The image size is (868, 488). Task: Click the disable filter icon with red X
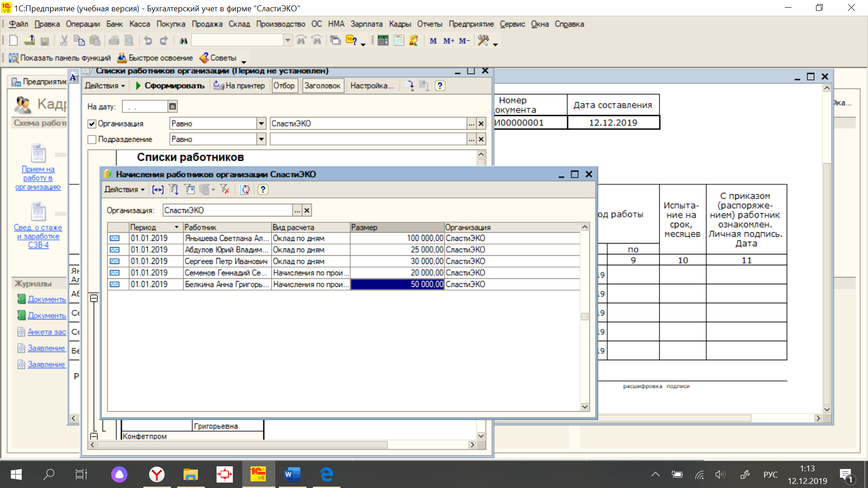point(225,190)
